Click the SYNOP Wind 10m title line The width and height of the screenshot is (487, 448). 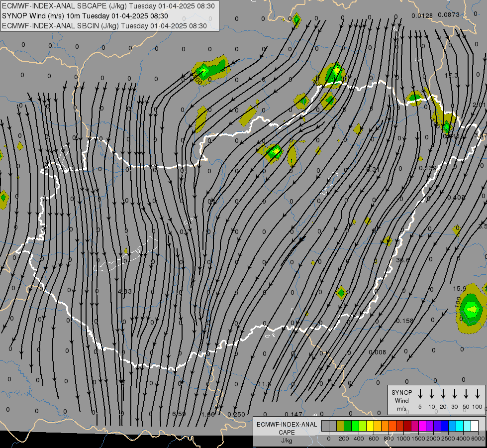tap(85, 16)
